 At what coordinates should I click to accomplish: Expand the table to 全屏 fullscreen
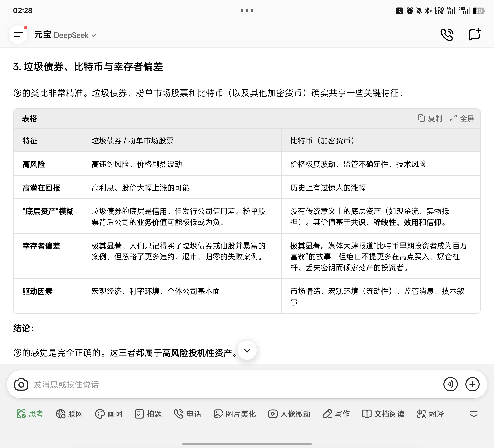tap(462, 118)
